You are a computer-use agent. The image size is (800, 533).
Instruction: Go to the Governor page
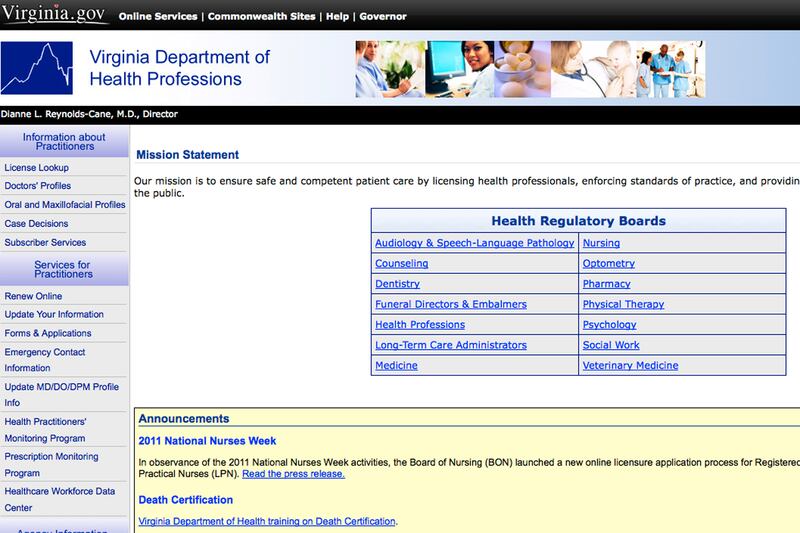pos(383,16)
